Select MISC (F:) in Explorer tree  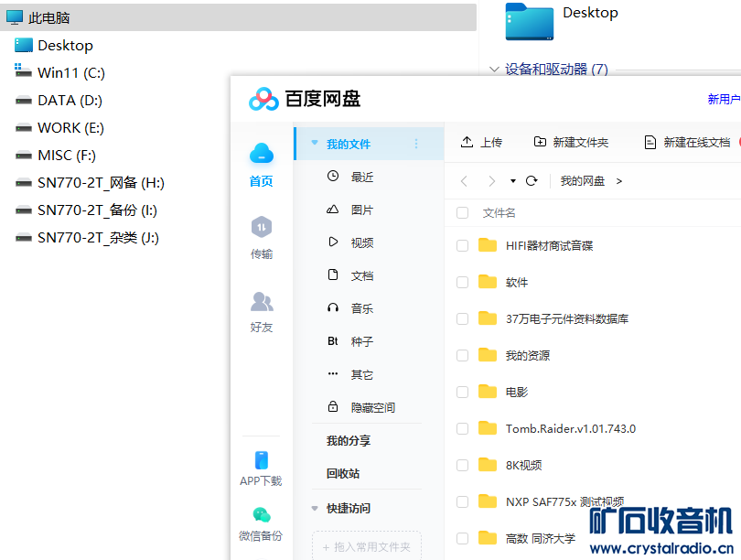(x=67, y=155)
